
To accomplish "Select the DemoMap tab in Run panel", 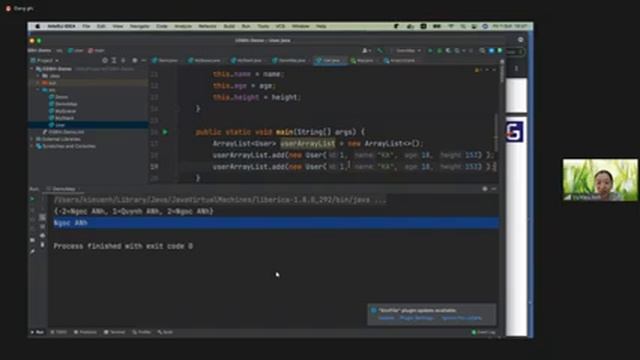I will tap(62, 189).
